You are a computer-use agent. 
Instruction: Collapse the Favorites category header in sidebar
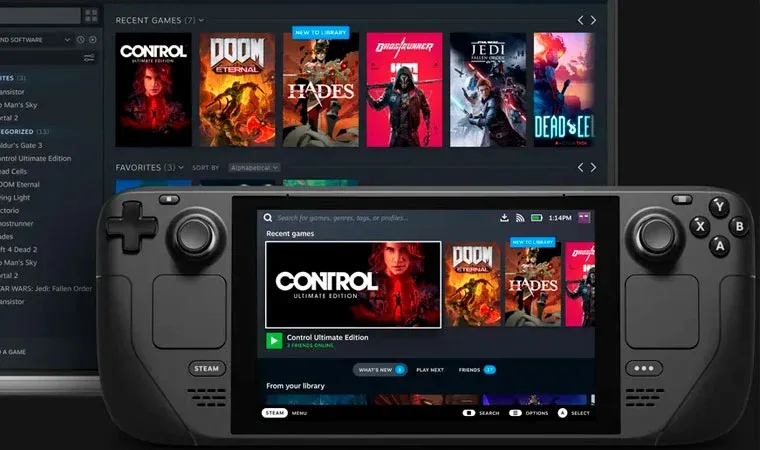[13, 78]
